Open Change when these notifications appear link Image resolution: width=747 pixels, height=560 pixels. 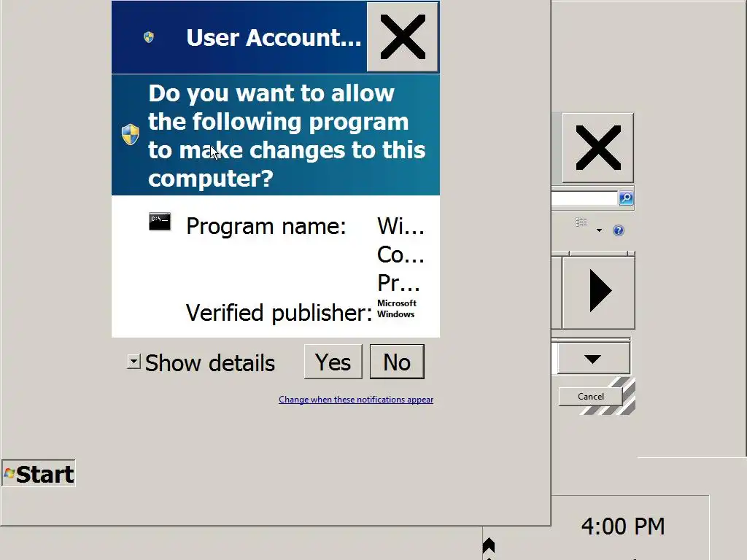[356, 400]
